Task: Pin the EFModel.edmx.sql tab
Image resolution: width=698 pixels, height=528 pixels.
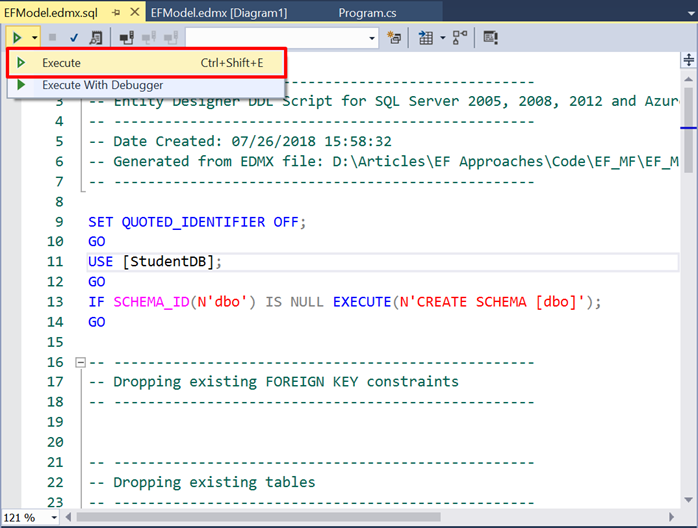Action: click(x=116, y=13)
